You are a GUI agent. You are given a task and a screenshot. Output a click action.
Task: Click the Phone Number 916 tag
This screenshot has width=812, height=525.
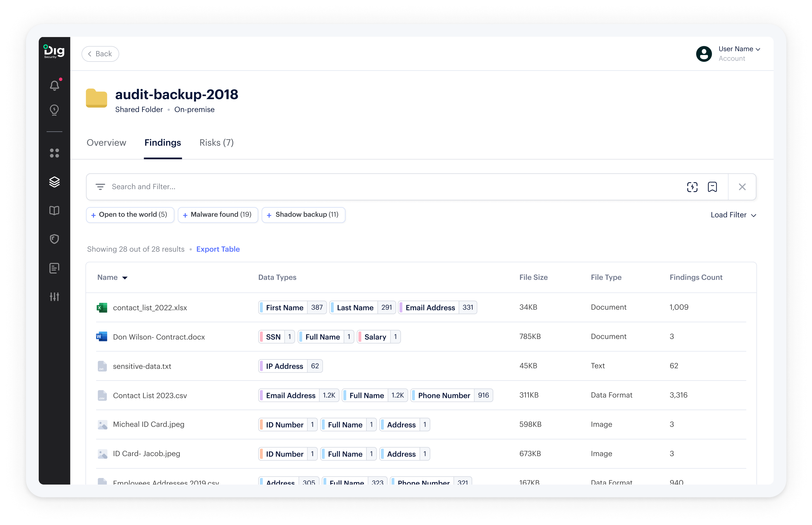click(x=452, y=395)
